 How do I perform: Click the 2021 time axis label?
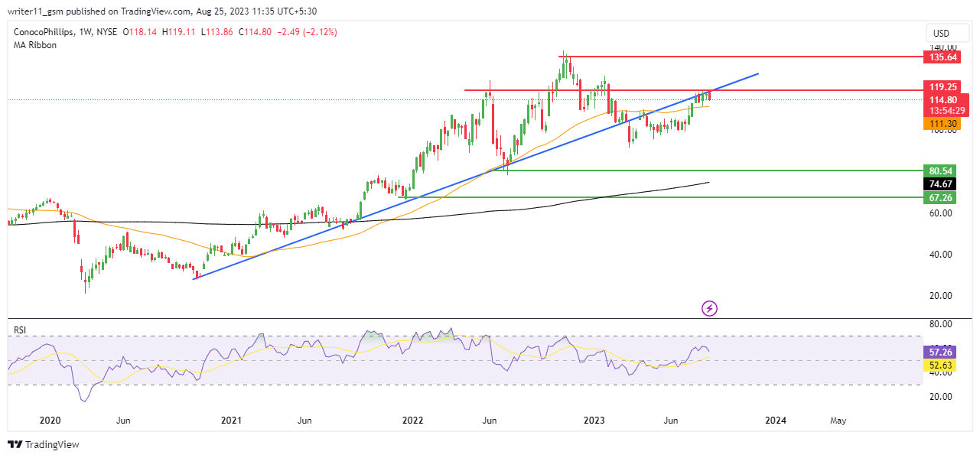[x=231, y=420]
